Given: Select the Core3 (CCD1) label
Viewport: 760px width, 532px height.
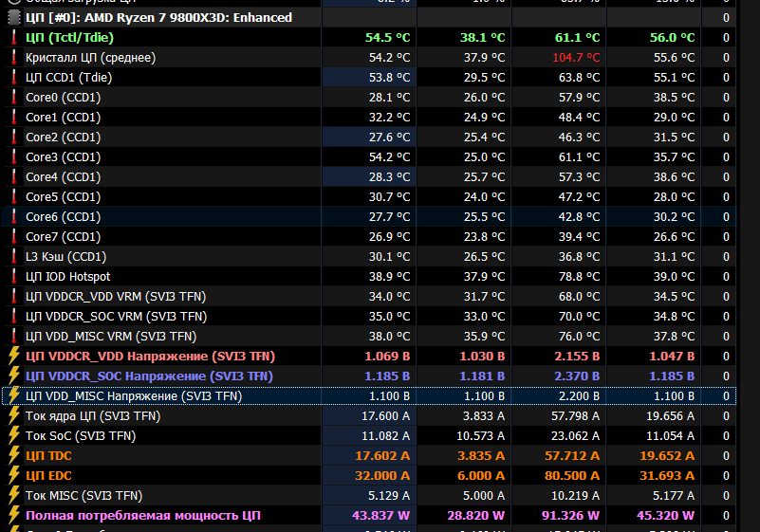Looking at the screenshot, I should (x=63, y=157).
